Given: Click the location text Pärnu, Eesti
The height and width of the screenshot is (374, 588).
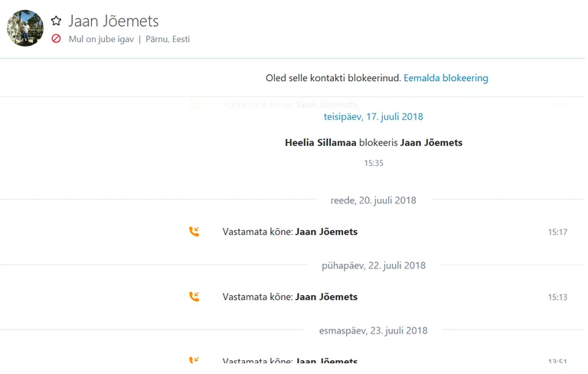Looking at the screenshot, I should tap(168, 39).
